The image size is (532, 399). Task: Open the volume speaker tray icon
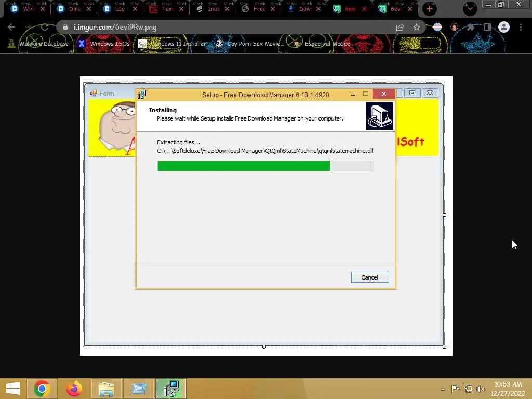tap(480, 389)
